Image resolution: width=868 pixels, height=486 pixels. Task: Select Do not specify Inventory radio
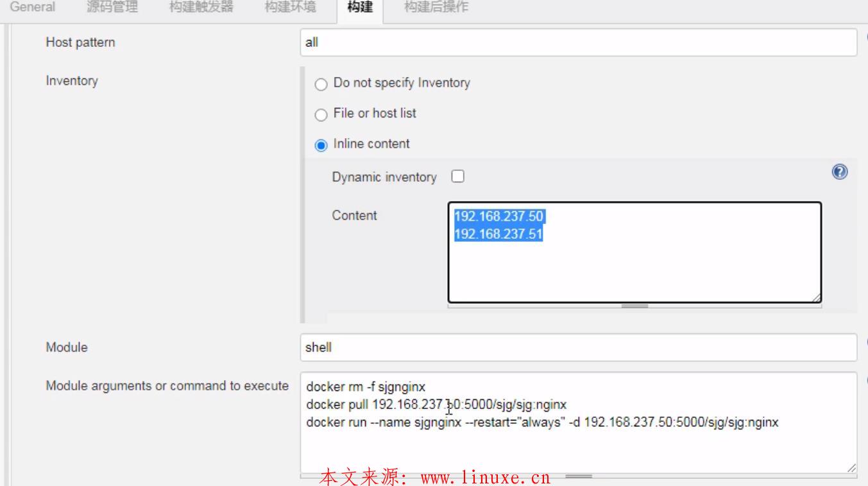(321, 84)
